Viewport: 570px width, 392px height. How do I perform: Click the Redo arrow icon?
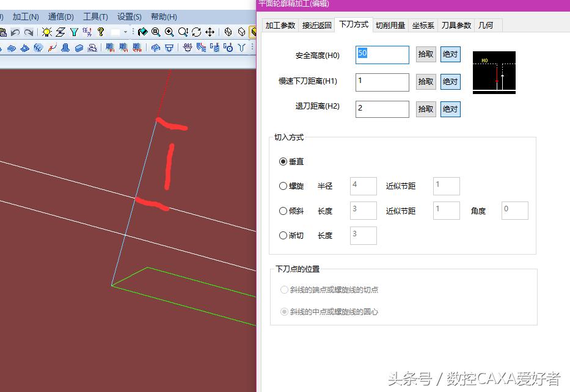(27, 32)
